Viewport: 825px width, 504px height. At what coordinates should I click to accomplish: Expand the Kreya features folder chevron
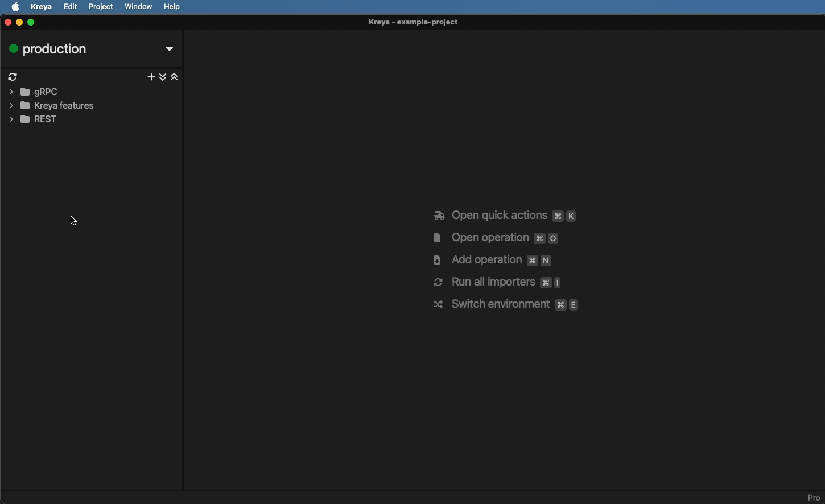click(11, 106)
